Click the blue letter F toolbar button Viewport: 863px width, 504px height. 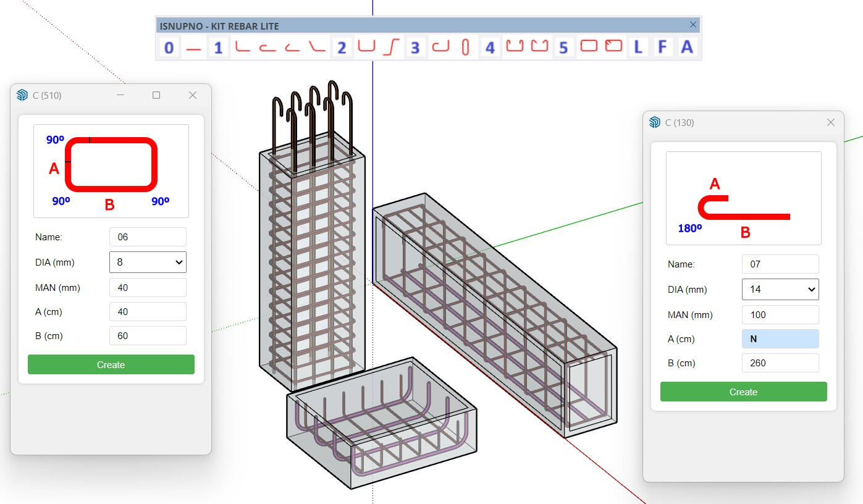click(662, 47)
